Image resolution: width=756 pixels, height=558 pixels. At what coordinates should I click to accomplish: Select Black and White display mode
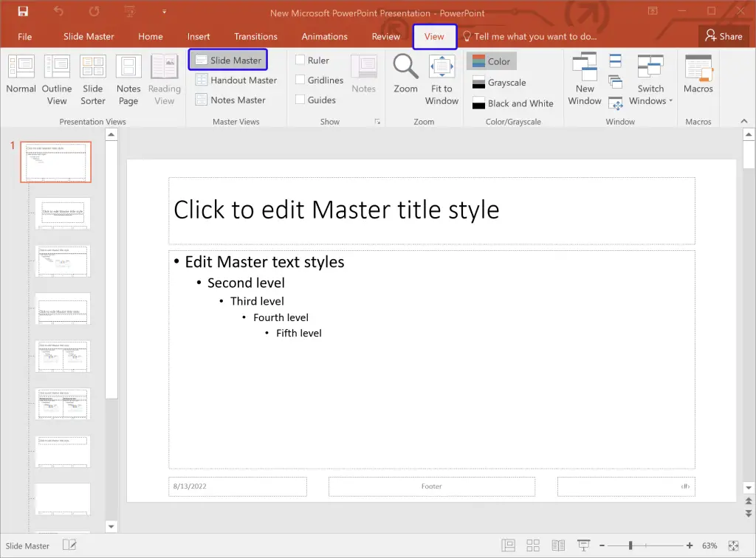tap(512, 103)
